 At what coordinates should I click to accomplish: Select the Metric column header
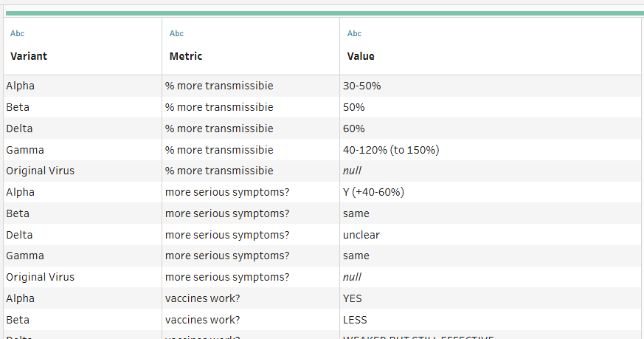(x=185, y=56)
